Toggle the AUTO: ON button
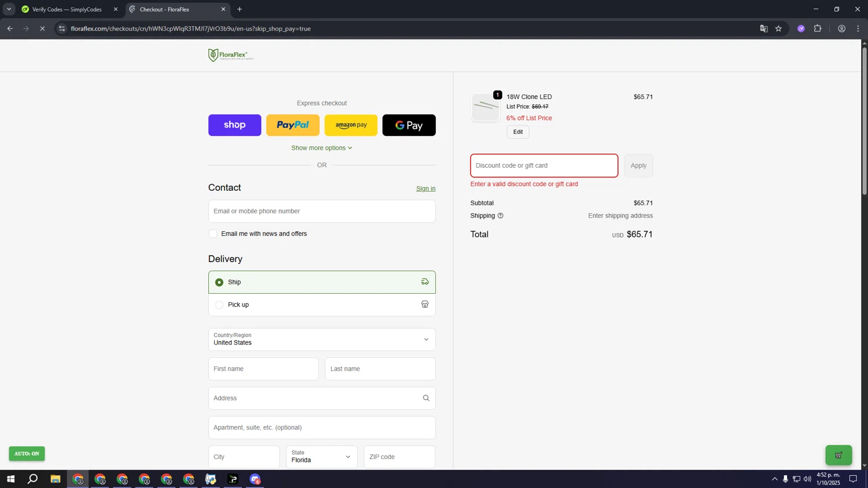Screen dimensions: 868x488 pyautogui.click(x=27, y=454)
